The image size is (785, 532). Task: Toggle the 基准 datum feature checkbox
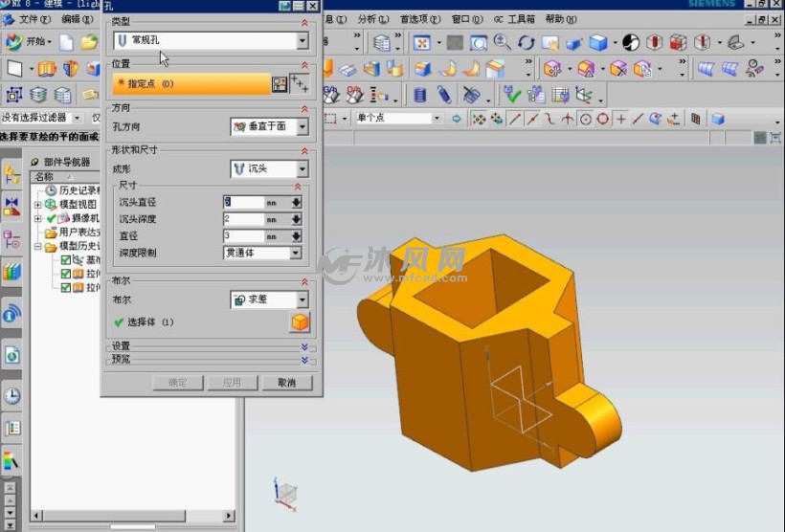click(x=66, y=260)
